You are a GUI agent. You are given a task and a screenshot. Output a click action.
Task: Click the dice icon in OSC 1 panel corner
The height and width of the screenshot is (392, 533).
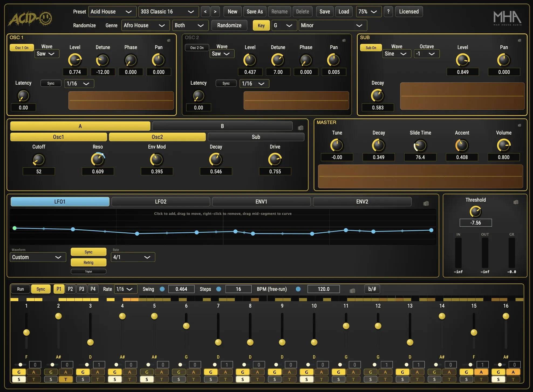point(169,40)
